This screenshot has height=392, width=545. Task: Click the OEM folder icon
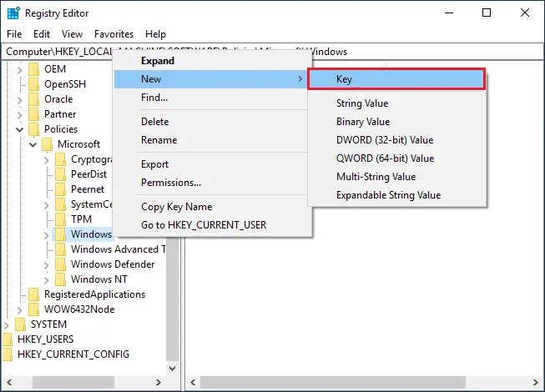33,69
